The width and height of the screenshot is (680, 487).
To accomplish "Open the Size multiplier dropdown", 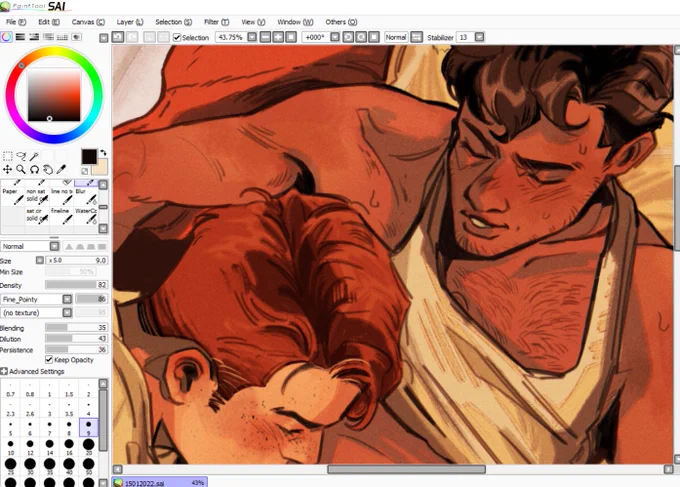I will tap(39, 260).
